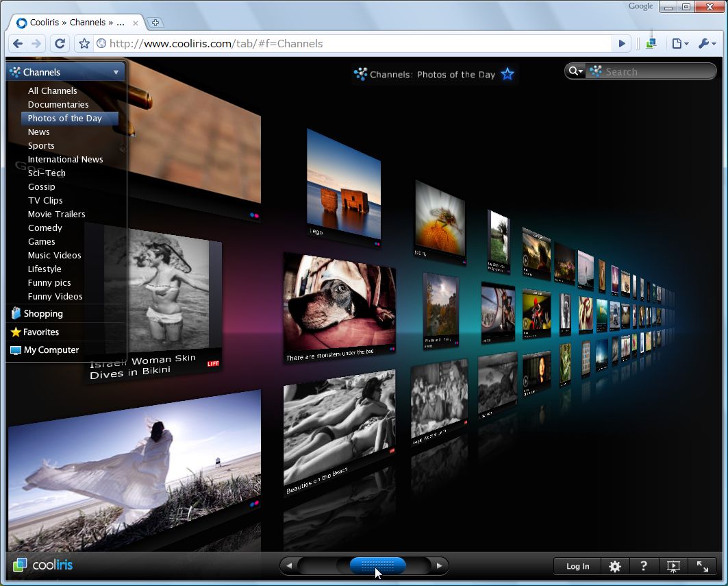Viewport: 728px width, 586px height.
Task: Click the Channels: Photos of the Day title
Action: 432,74
